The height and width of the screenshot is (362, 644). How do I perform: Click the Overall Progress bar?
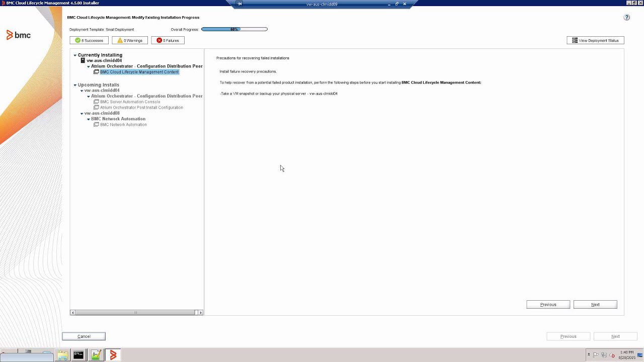click(234, 29)
